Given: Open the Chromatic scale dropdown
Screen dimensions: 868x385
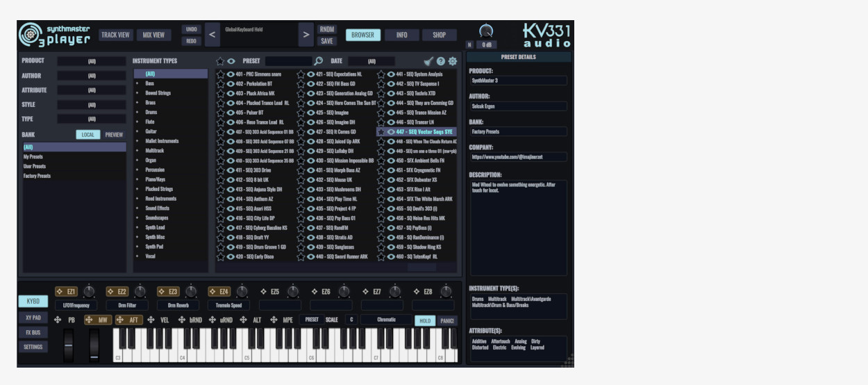Looking at the screenshot, I should [387, 320].
